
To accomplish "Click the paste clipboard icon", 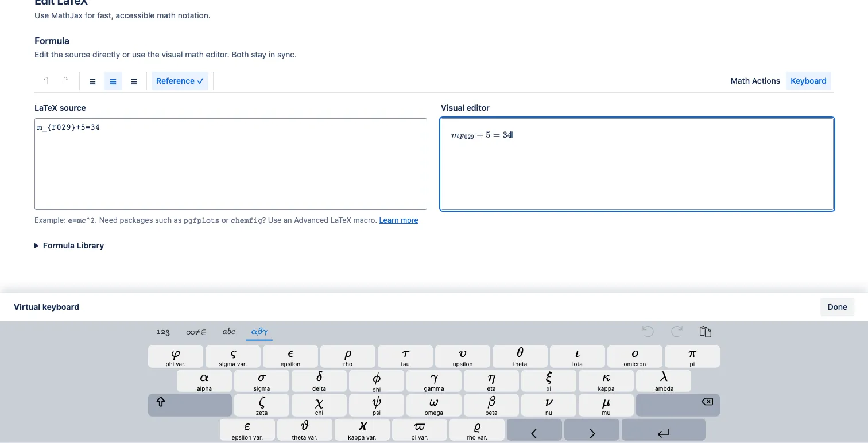I will coord(706,332).
